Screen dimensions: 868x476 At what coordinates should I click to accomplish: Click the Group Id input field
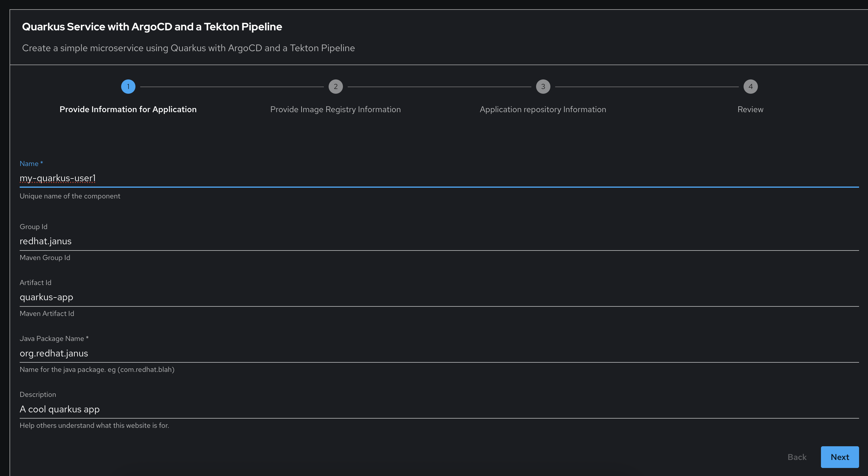point(439,241)
